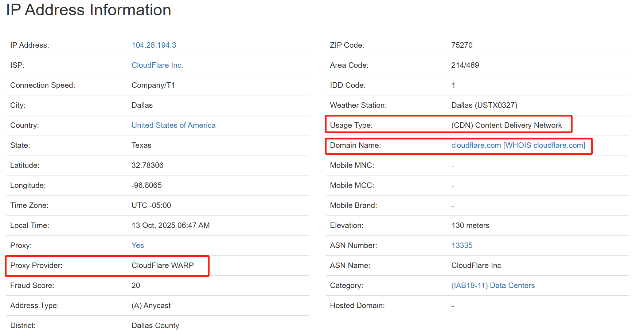This screenshot has height=335, width=644.
Task: Click the (A) Anycast address type value
Action: tap(151, 306)
